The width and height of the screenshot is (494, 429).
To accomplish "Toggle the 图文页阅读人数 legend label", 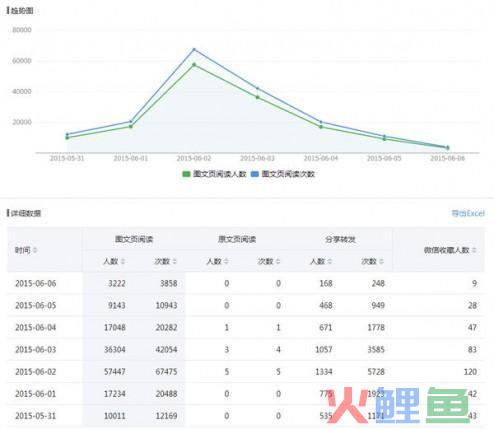I will (219, 174).
